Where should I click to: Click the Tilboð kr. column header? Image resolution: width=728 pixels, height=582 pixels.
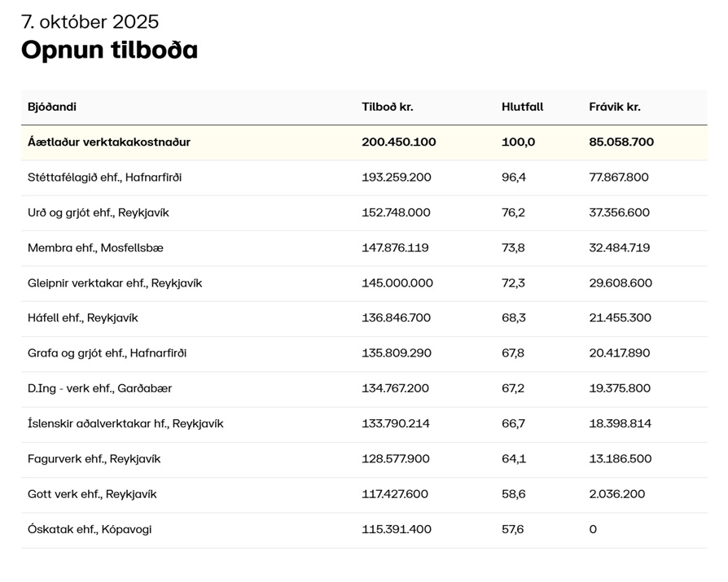[x=388, y=107]
